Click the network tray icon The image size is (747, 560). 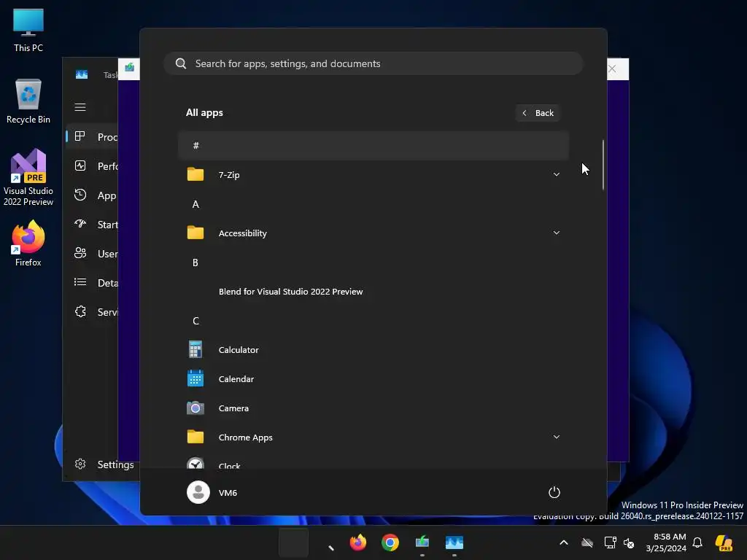[x=610, y=542]
